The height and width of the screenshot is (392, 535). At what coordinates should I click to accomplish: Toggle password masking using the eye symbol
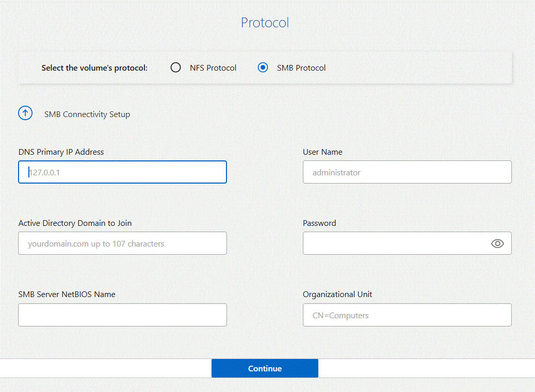tap(497, 243)
